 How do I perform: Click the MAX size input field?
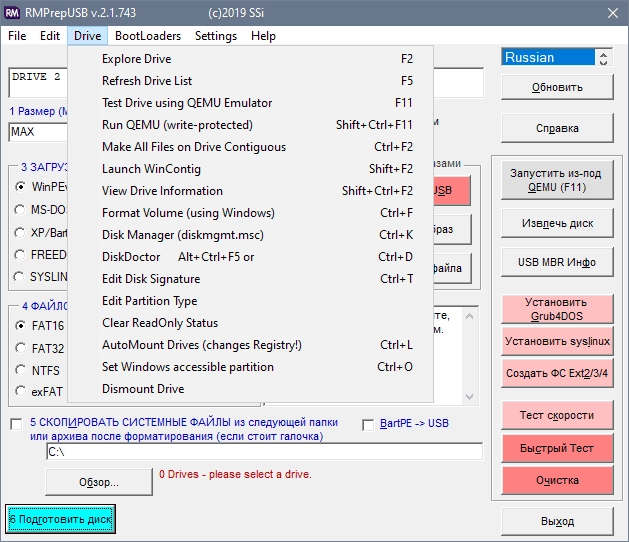click(x=38, y=132)
